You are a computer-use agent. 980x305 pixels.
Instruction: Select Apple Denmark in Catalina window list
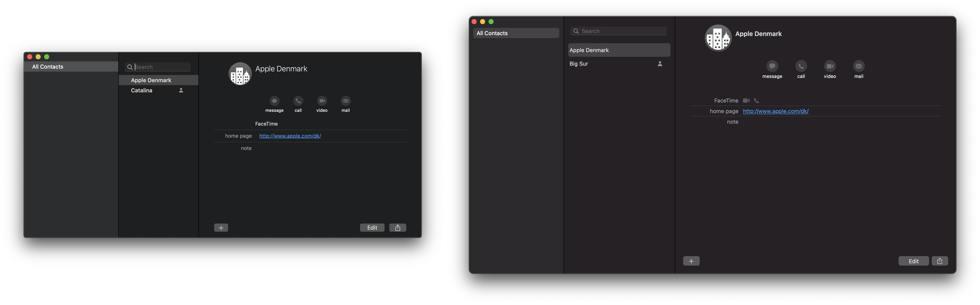click(159, 80)
